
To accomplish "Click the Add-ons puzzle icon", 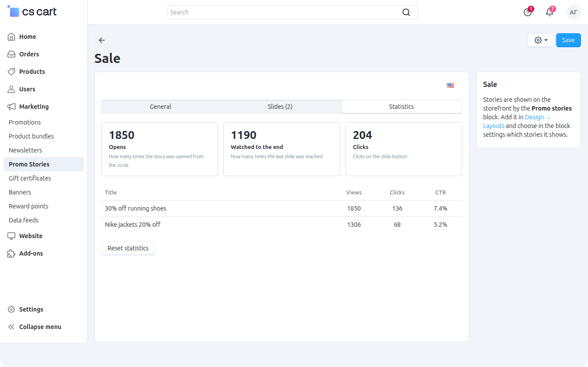I will pos(12,253).
